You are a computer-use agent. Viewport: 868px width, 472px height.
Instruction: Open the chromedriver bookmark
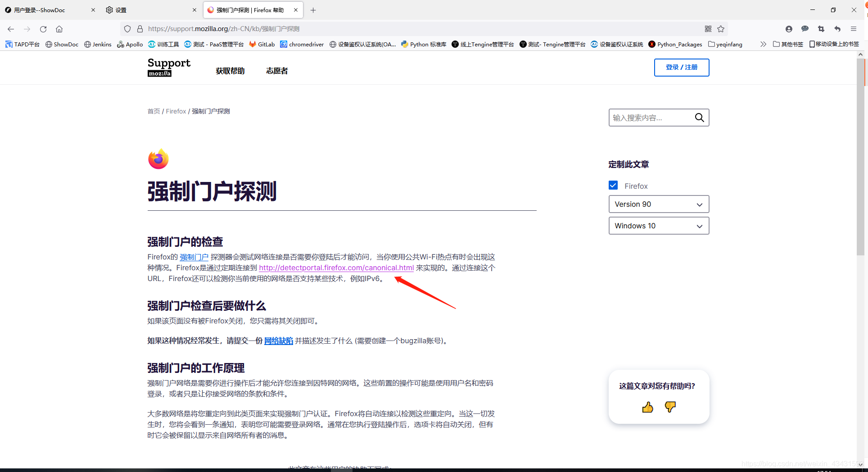coord(302,44)
